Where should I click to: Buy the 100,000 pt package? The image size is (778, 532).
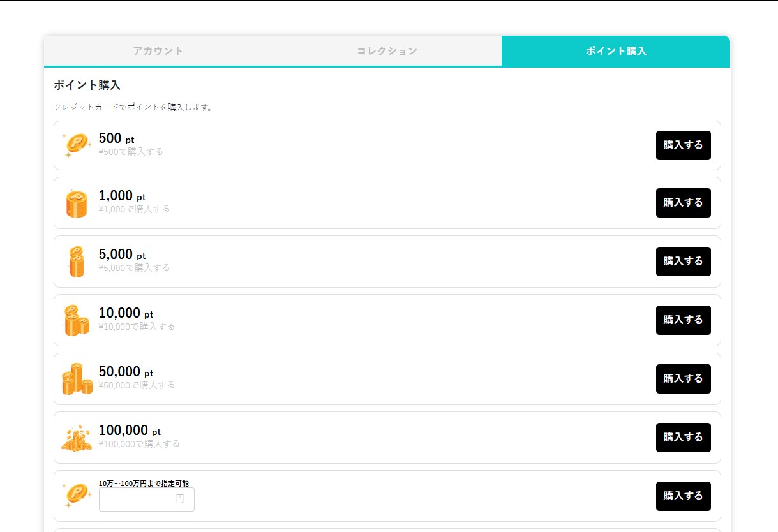click(x=683, y=438)
